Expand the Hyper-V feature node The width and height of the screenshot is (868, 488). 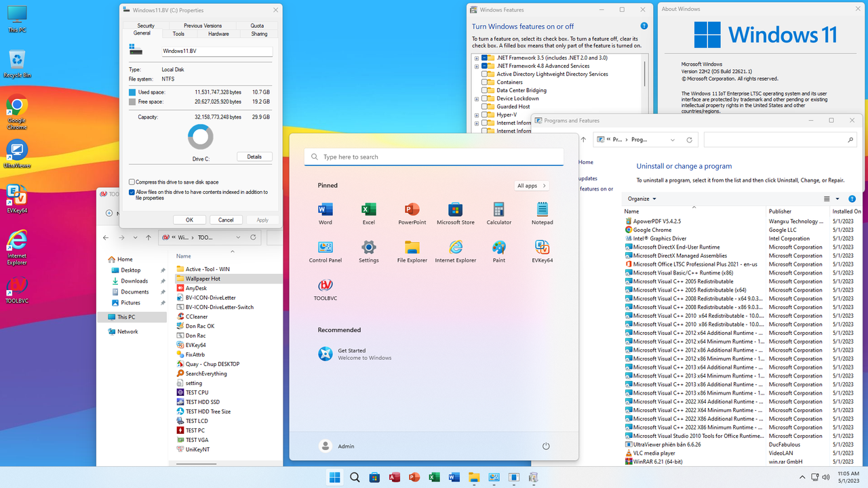[477, 115]
